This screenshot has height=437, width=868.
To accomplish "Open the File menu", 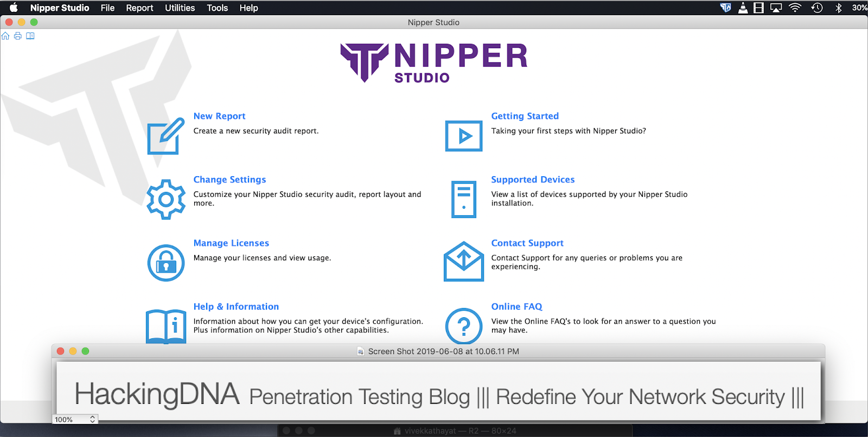I will point(107,8).
